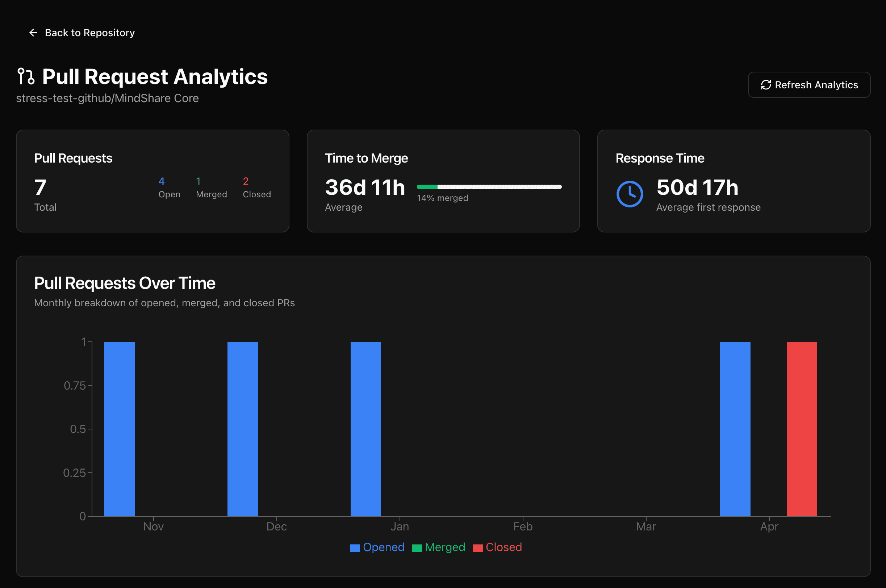Click the red square icon beside Closed legend

click(x=478, y=547)
